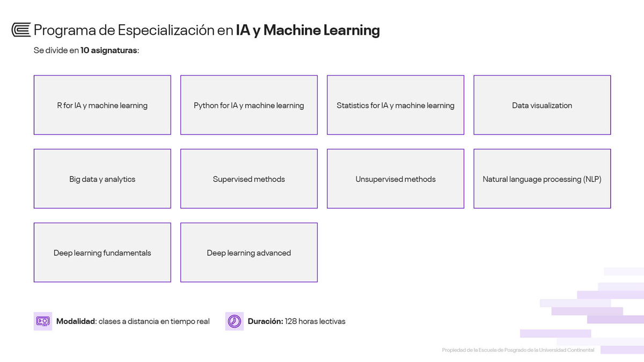Open the Natural language processing (NLP) card
The image size is (644, 362).
pos(542,179)
